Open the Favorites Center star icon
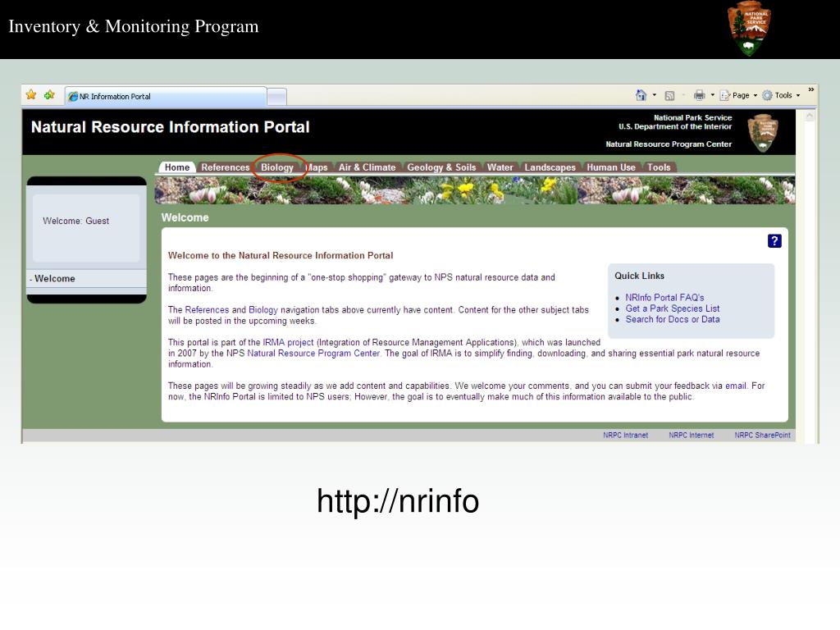Viewport: 840px width, 630px height. tap(31, 95)
